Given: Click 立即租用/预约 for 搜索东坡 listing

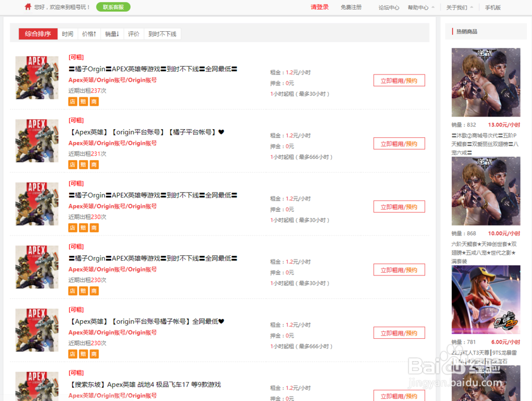Looking at the screenshot, I should [399, 396].
